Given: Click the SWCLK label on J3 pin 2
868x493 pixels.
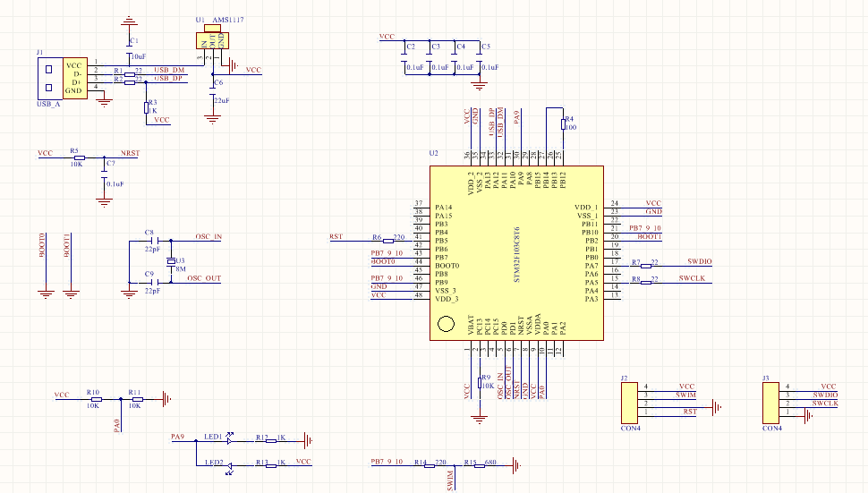Looking at the screenshot, I should tap(825, 404).
